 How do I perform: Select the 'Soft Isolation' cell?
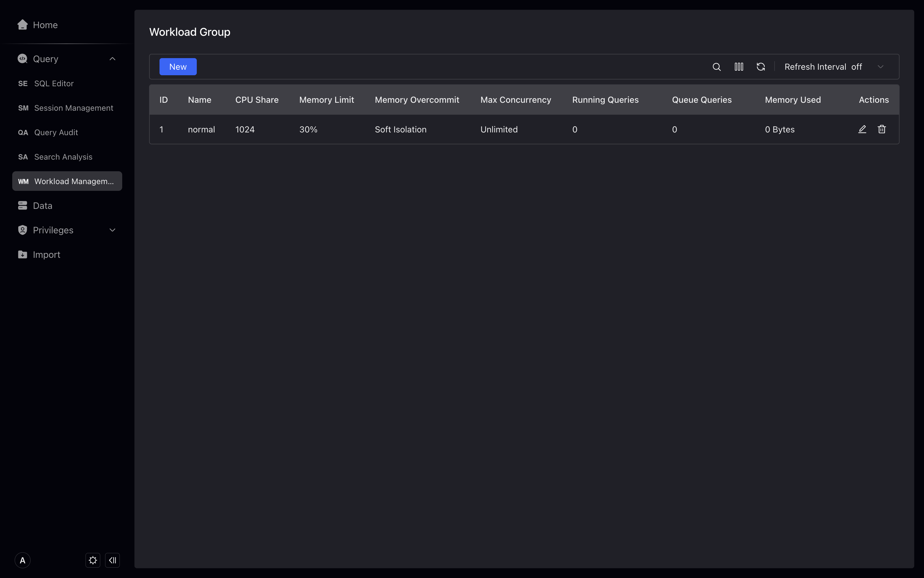(x=401, y=130)
